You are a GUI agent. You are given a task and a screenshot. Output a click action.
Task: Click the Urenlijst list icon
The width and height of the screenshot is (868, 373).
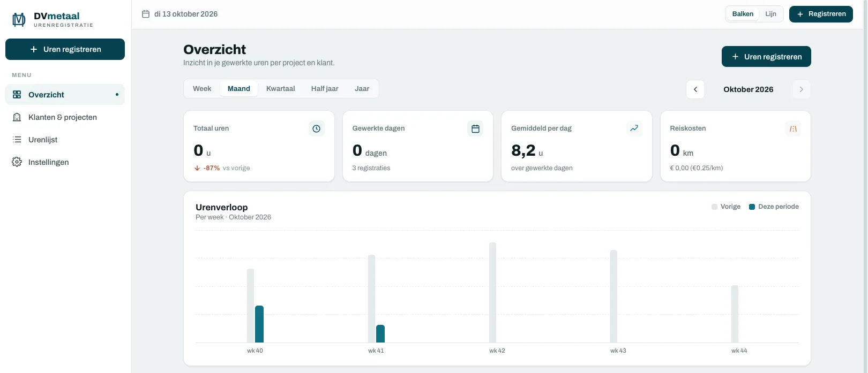tap(17, 140)
